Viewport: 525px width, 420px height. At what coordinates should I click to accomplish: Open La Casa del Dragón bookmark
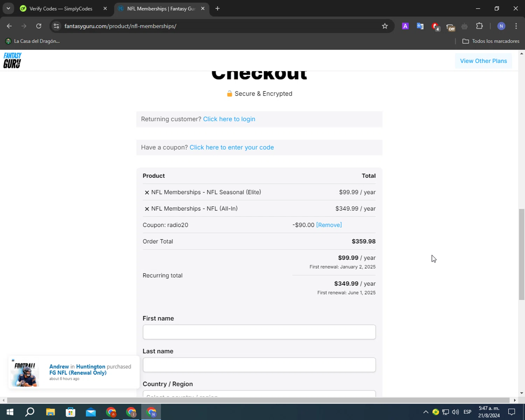[x=33, y=41]
